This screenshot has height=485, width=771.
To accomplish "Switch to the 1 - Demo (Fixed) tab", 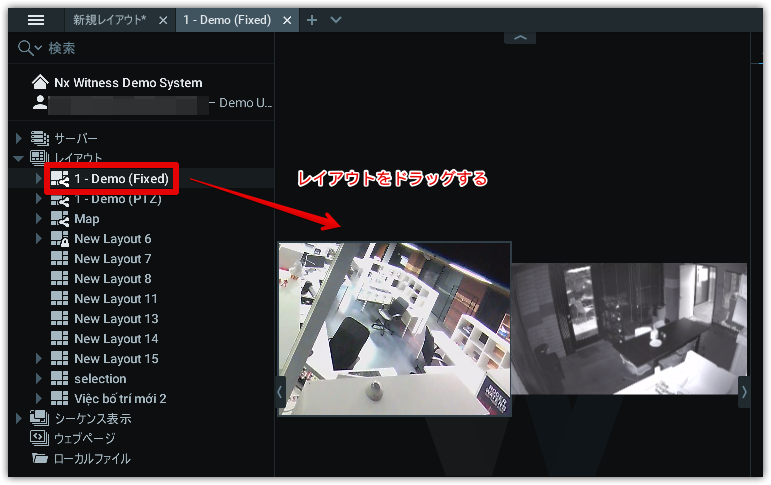I will pyautogui.click(x=229, y=20).
